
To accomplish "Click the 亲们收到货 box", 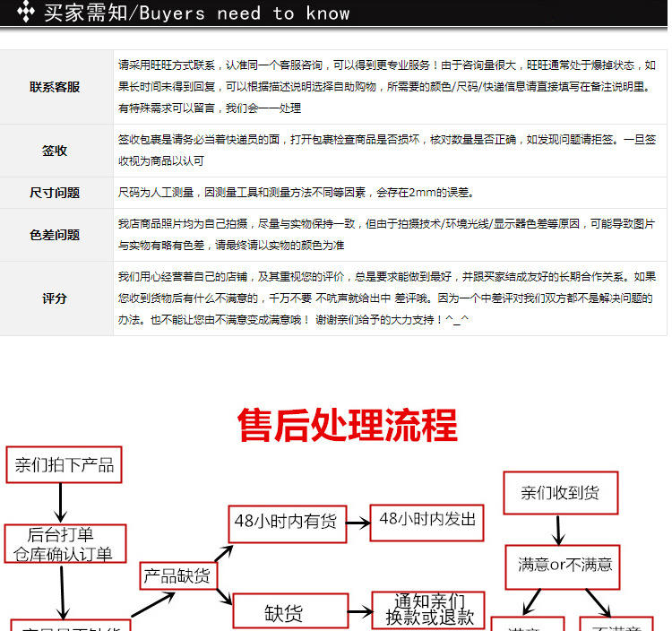I will pos(561,493).
